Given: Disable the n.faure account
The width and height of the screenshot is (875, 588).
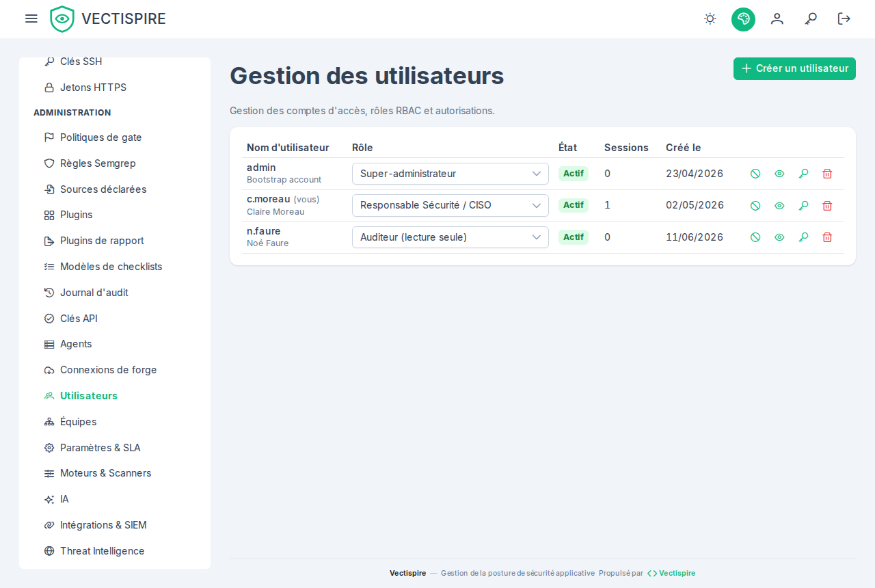Looking at the screenshot, I should pos(755,237).
